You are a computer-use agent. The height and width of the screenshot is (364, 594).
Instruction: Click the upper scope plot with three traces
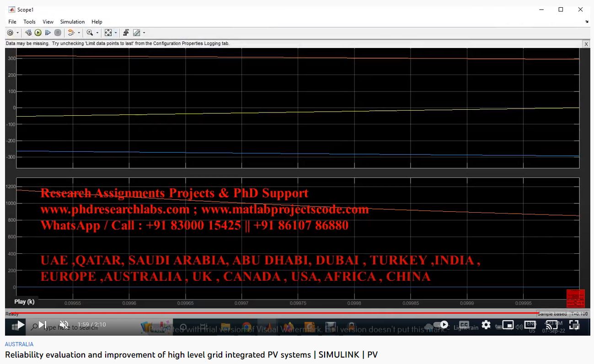tap(298, 107)
